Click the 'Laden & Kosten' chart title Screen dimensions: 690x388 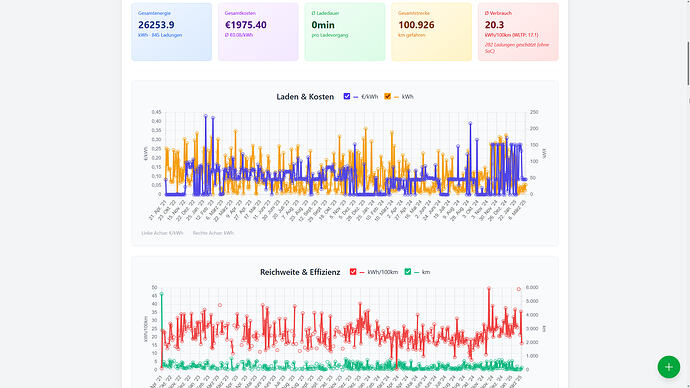point(305,97)
